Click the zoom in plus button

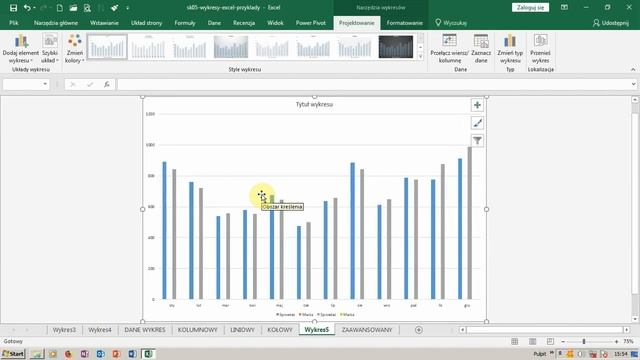pyautogui.click(x=616, y=342)
